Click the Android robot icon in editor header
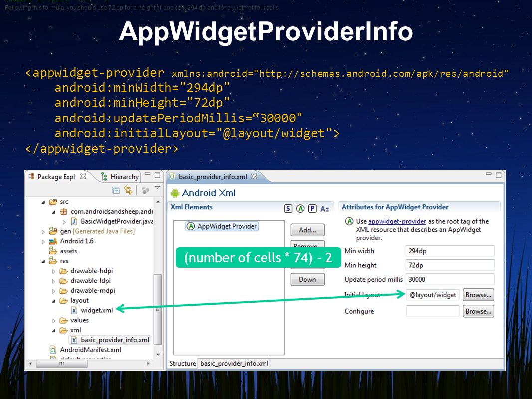The height and width of the screenshot is (399, 532). 175,193
